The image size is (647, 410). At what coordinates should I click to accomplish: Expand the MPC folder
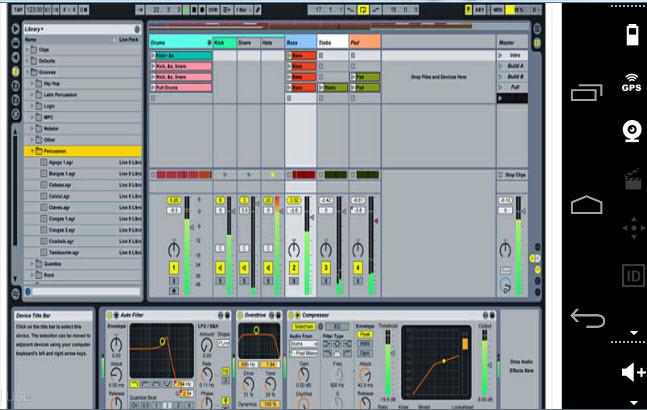pos(32,117)
